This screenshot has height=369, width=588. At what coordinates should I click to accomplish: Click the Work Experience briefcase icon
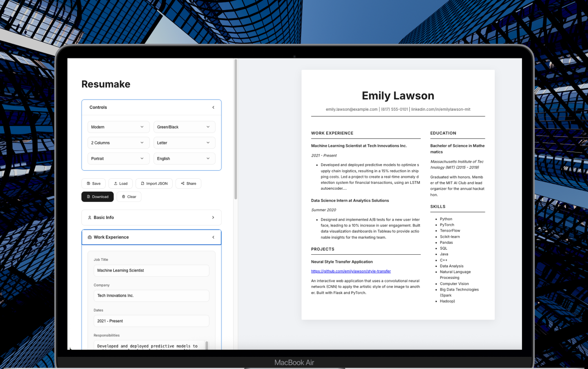point(90,238)
